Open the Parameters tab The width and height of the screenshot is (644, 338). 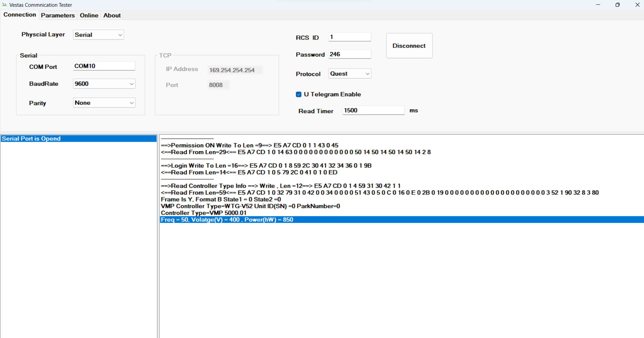pos(58,15)
